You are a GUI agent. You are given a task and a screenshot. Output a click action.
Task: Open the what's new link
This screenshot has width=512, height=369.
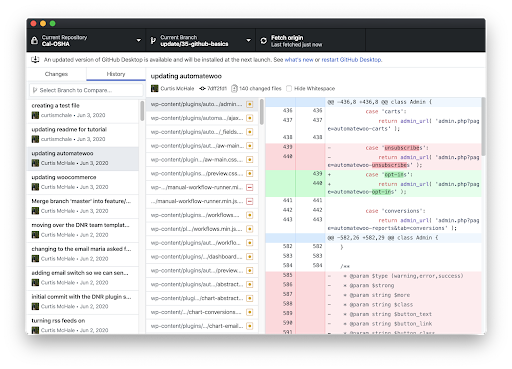click(x=299, y=60)
